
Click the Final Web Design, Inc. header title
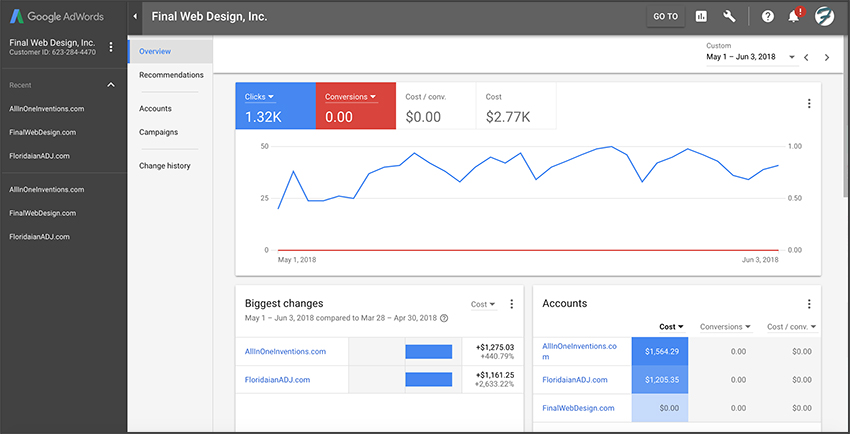209,16
